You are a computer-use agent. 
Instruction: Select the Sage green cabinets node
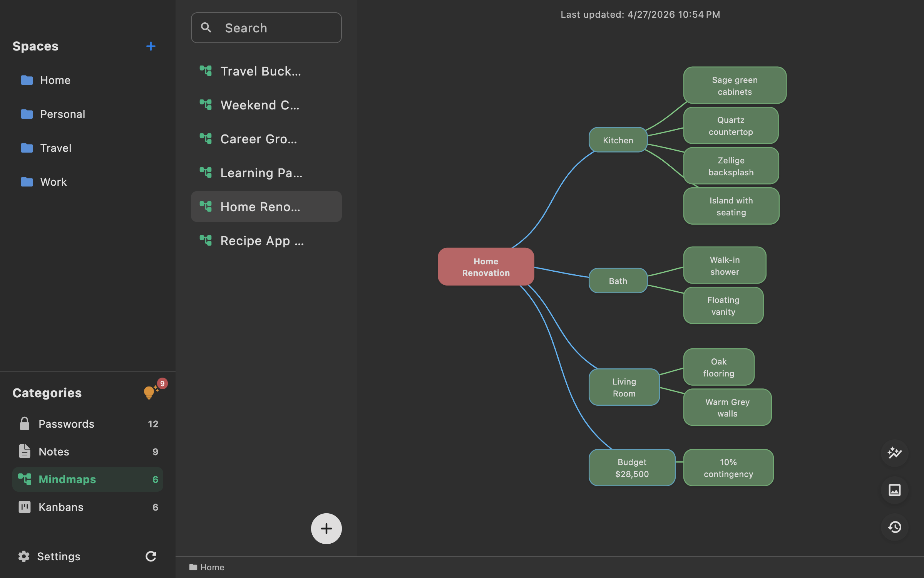(735, 86)
